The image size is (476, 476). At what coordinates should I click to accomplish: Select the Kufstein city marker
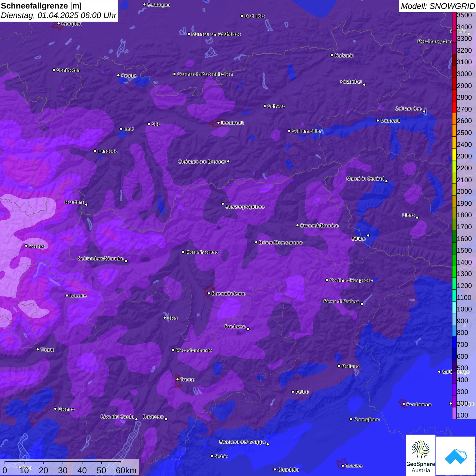(x=332, y=55)
